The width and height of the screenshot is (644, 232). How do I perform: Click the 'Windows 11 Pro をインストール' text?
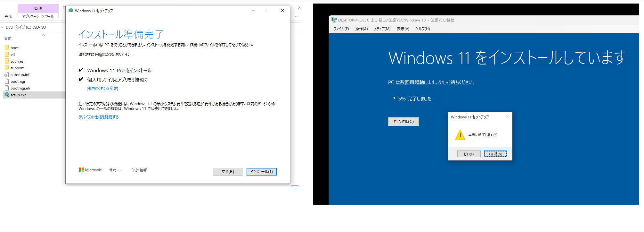(x=119, y=71)
